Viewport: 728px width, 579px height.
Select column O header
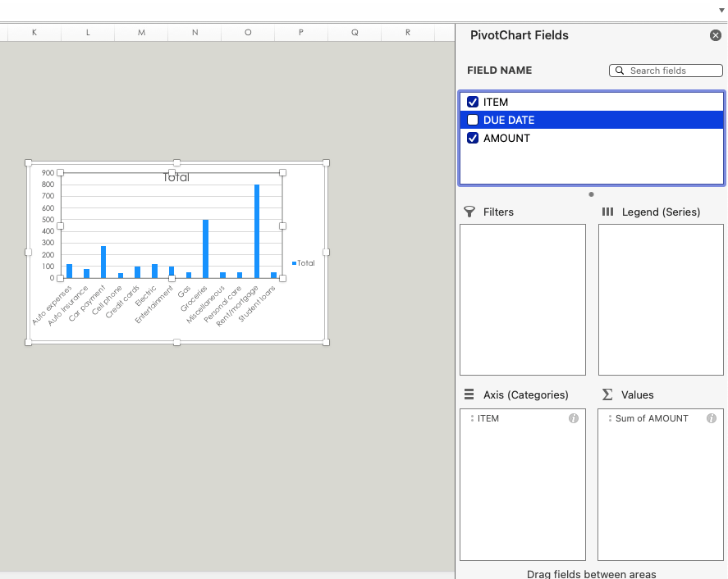point(248,33)
